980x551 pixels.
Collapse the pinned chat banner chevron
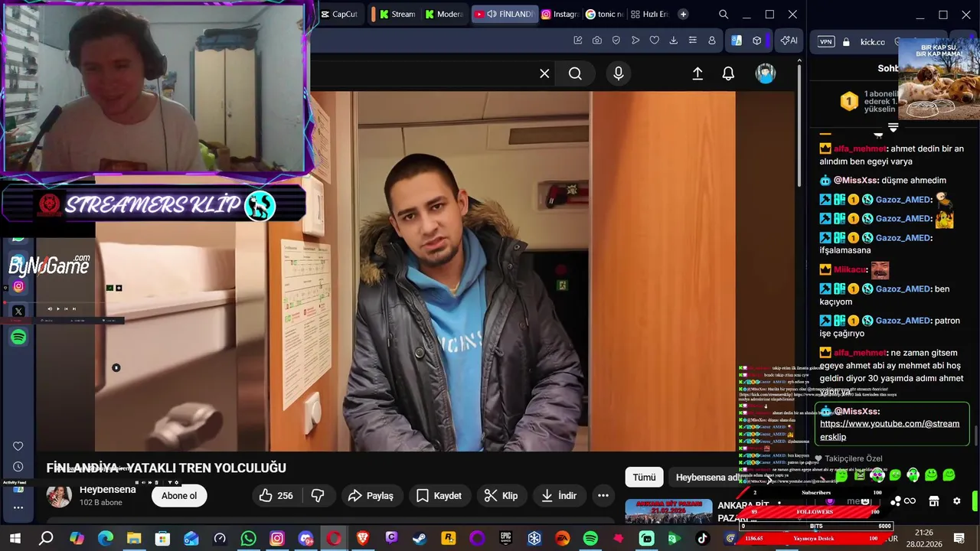(x=893, y=127)
